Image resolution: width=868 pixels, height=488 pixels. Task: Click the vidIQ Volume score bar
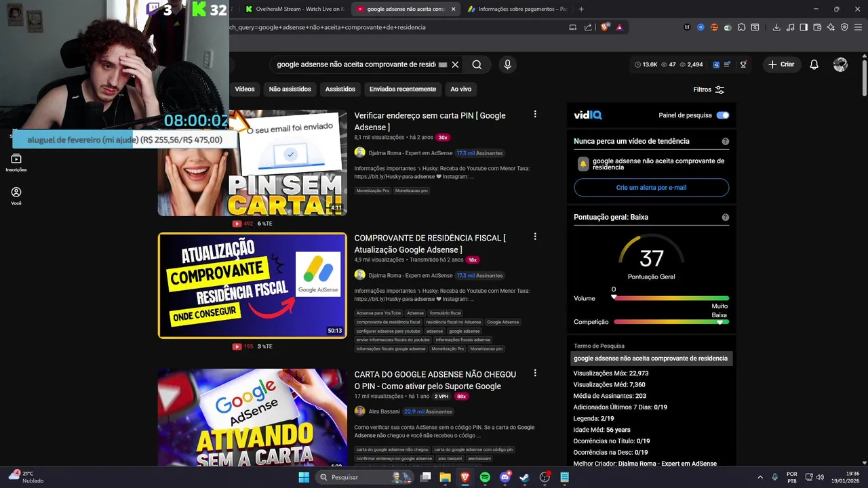671,298
